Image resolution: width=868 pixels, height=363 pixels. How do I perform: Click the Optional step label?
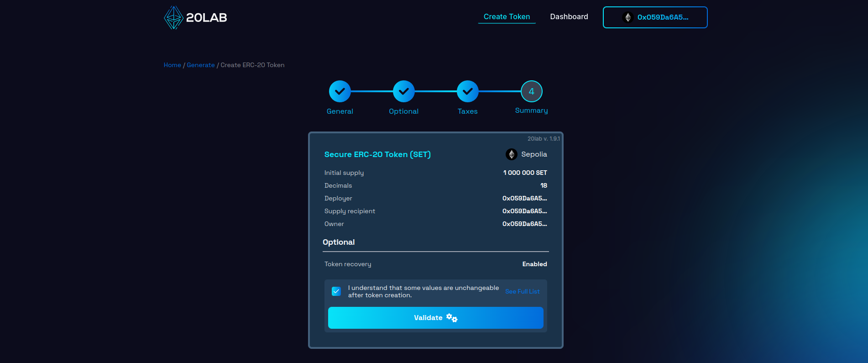pos(404,111)
